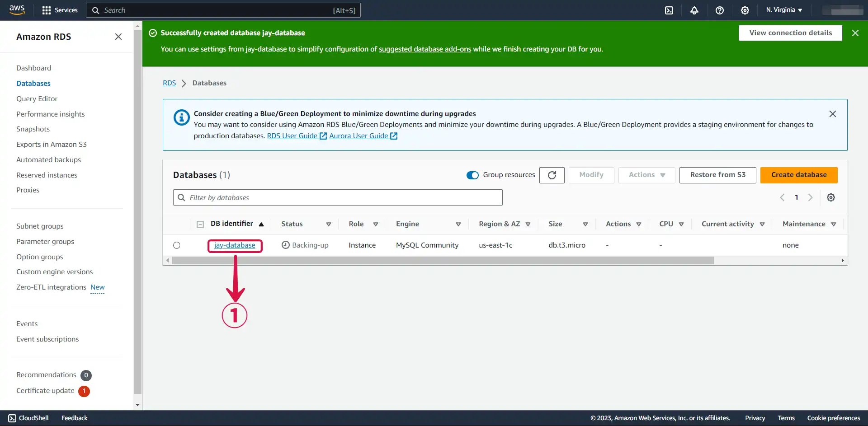Open Aurora User Guide link
This screenshot has height=426, width=868.
point(363,136)
